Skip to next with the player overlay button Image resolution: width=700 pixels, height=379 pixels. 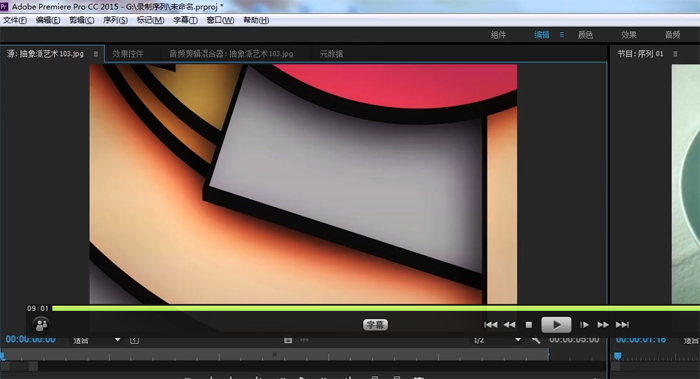click(x=622, y=325)
